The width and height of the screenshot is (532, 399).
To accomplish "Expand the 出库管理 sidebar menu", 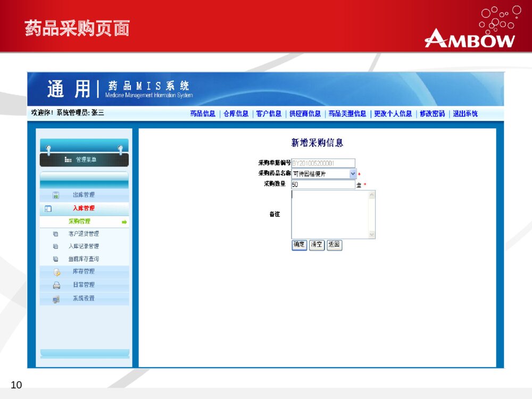I will point(84,195).
